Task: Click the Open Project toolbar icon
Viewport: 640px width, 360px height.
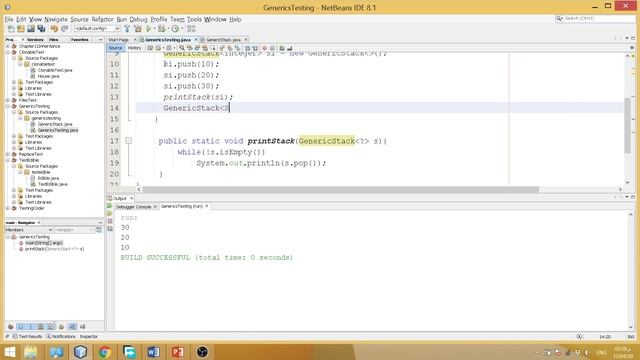Action: (x=31, y=29)
